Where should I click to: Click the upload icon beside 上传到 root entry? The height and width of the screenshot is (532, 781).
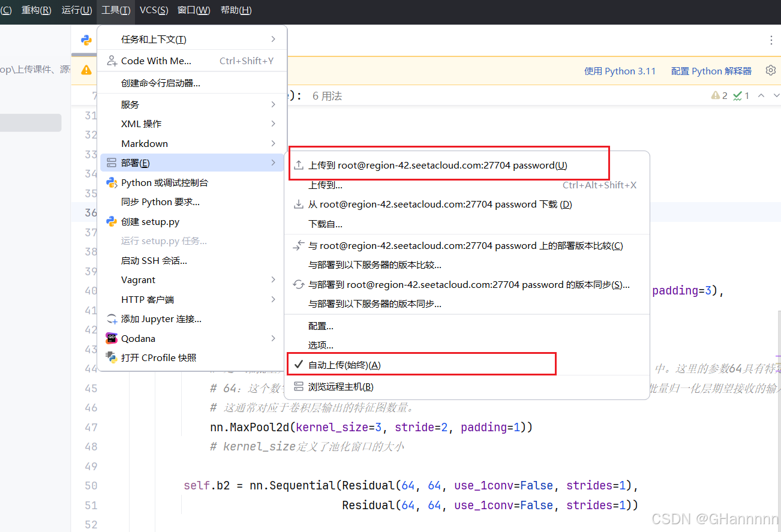click(x=299, y=164)
